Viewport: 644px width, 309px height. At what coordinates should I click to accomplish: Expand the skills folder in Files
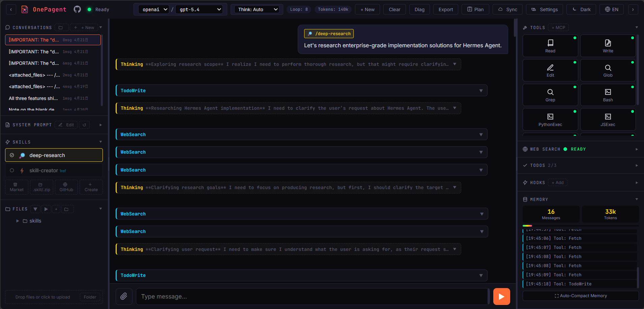point(18,221)
